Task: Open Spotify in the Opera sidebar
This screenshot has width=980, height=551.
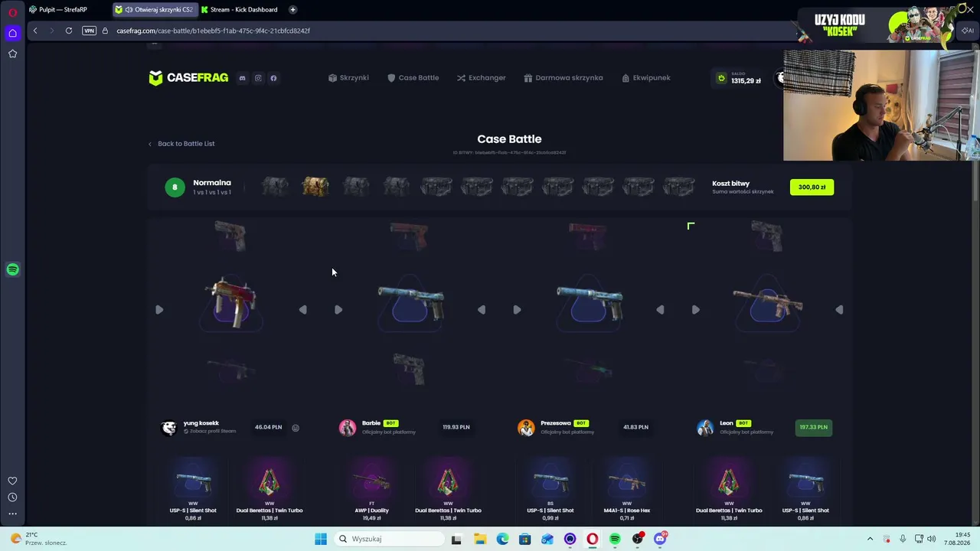Action: pyautogui.click(x=12, y=269)
